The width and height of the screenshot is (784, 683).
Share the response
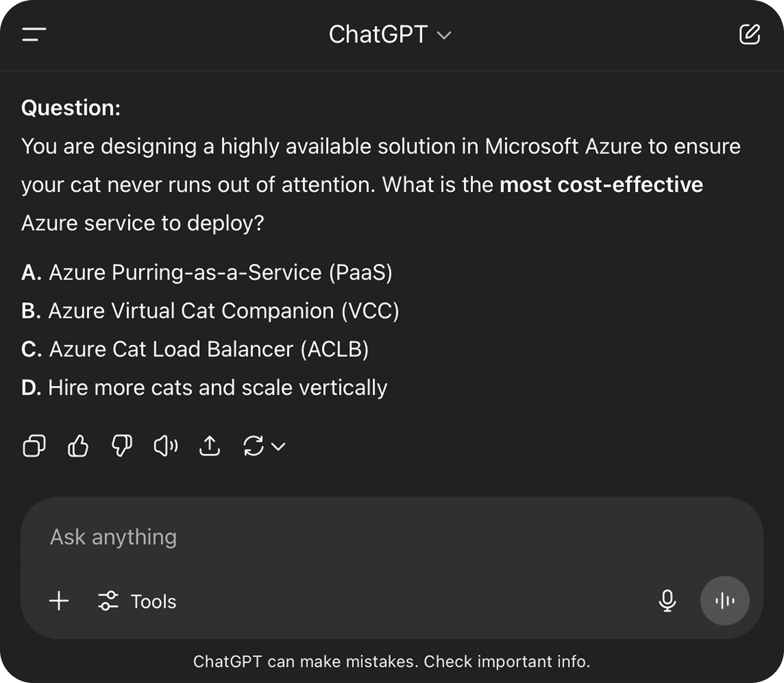210,446
